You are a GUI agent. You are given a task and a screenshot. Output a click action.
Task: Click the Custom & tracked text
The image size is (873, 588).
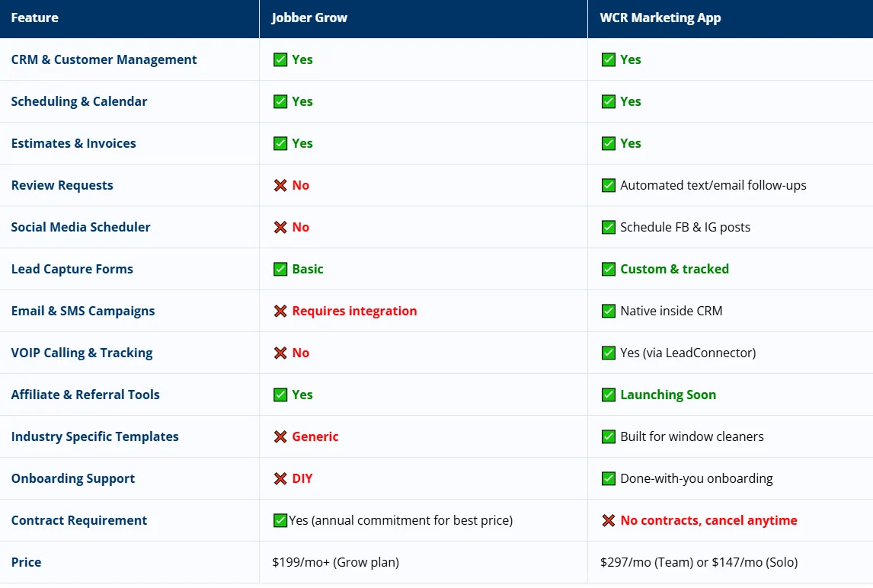(x=674, y=269)
